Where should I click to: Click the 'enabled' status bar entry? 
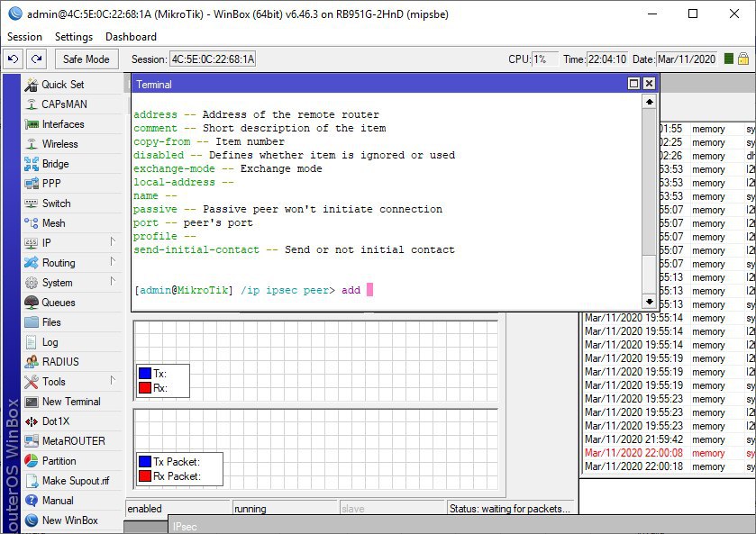[x=178, y=509]
